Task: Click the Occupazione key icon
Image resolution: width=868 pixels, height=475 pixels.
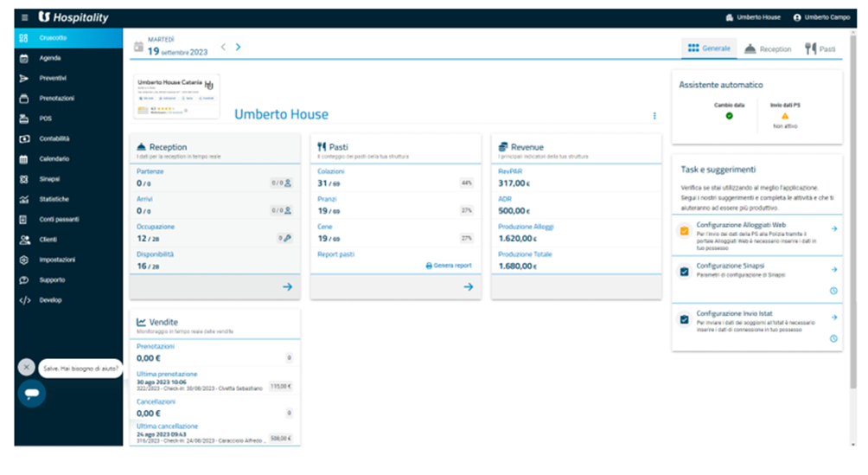Action: click(x=288, y=238)
